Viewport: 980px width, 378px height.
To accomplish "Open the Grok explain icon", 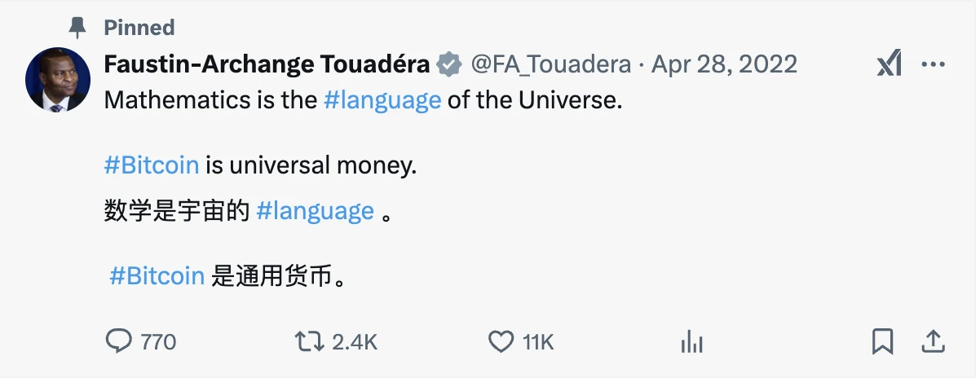I will (x=889, y=64).
